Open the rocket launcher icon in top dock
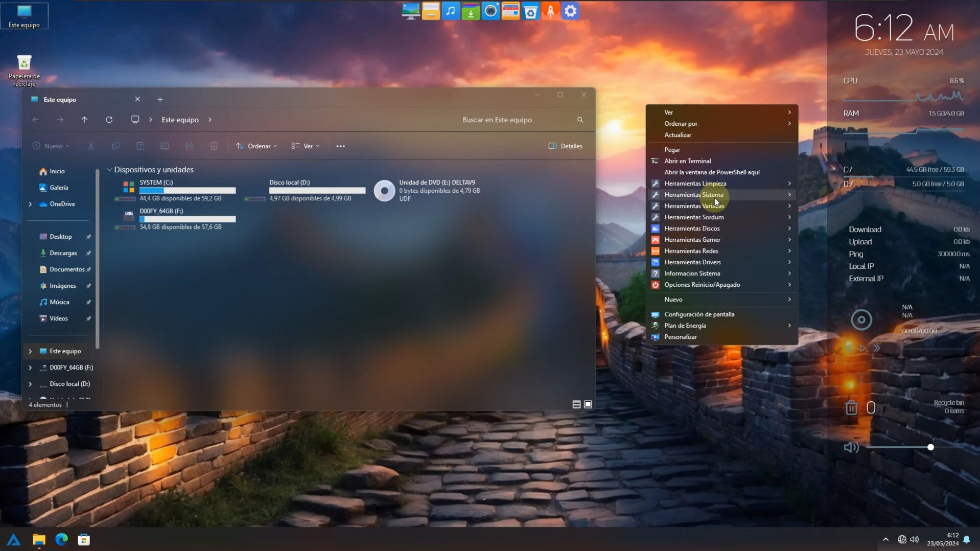 click(550, 11)
